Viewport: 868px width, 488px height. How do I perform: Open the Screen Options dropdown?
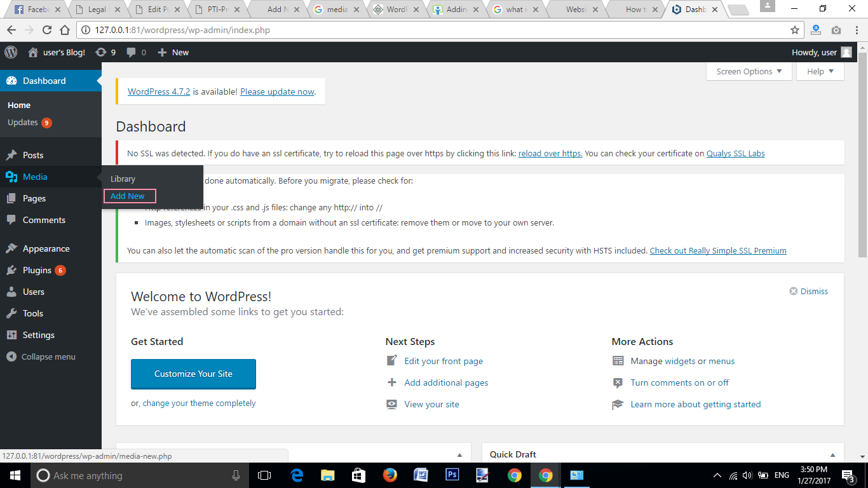(x=749, y=71)
